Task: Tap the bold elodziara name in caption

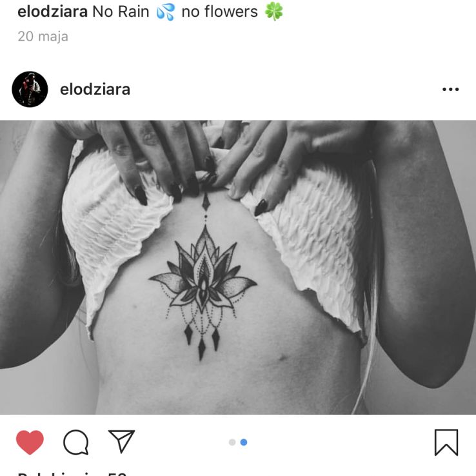Action: tap(52, 12)
